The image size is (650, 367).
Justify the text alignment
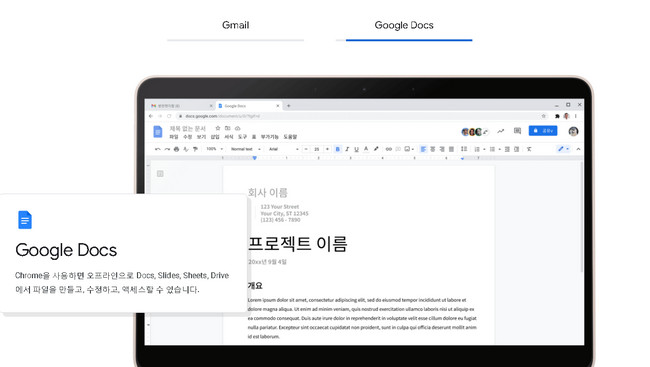coord(451,149)
